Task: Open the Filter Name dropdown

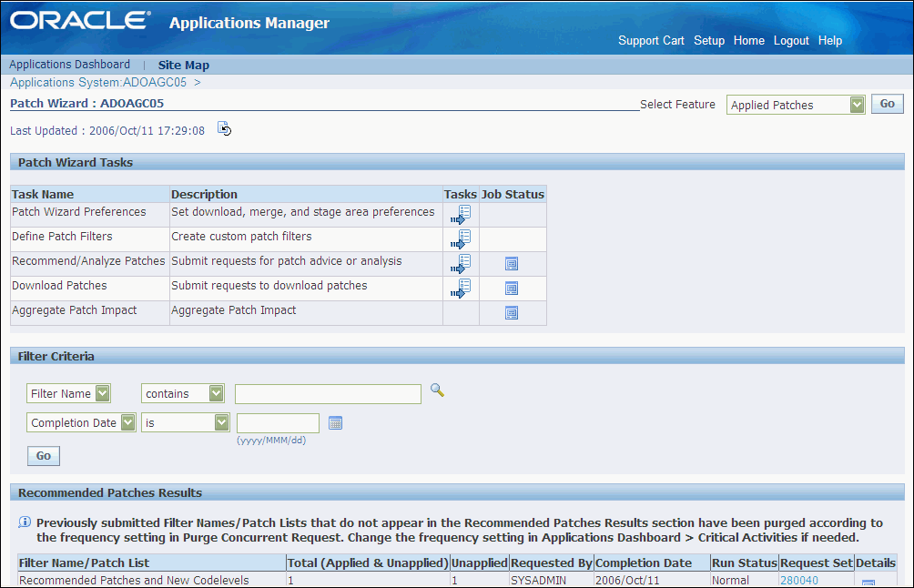Action: pyautogui.click(x=68, y=393)
